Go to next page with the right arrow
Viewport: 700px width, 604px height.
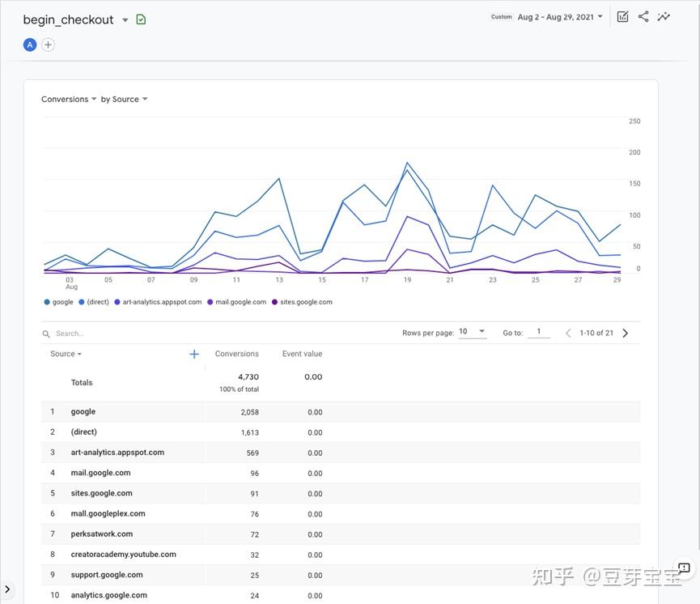tap(624, 332)
